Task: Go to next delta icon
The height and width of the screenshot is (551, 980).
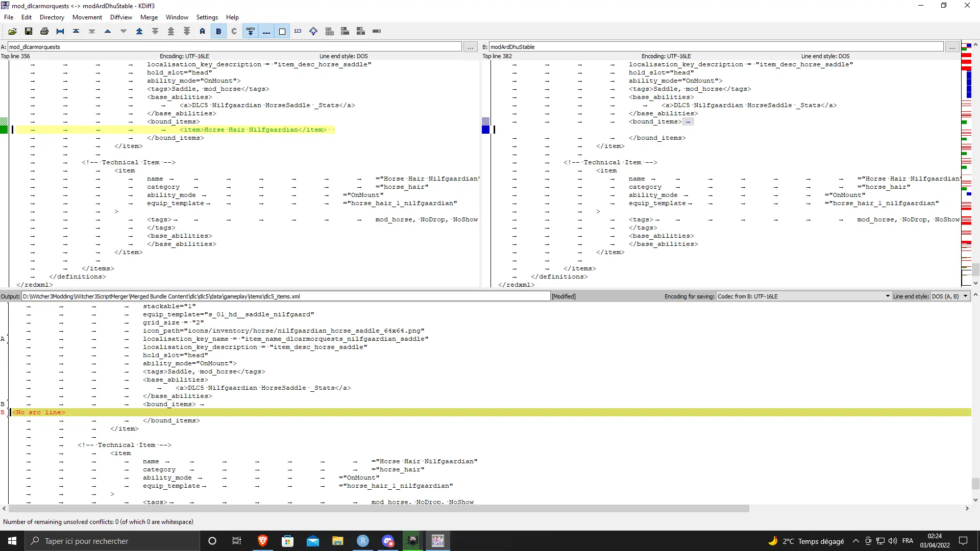Action: pos(124,31)
